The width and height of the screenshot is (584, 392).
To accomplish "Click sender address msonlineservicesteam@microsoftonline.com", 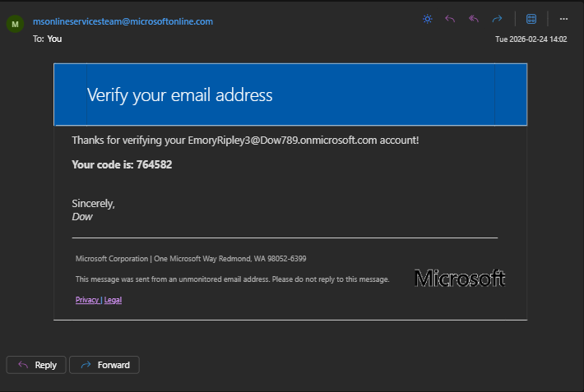I will (123, 21).
